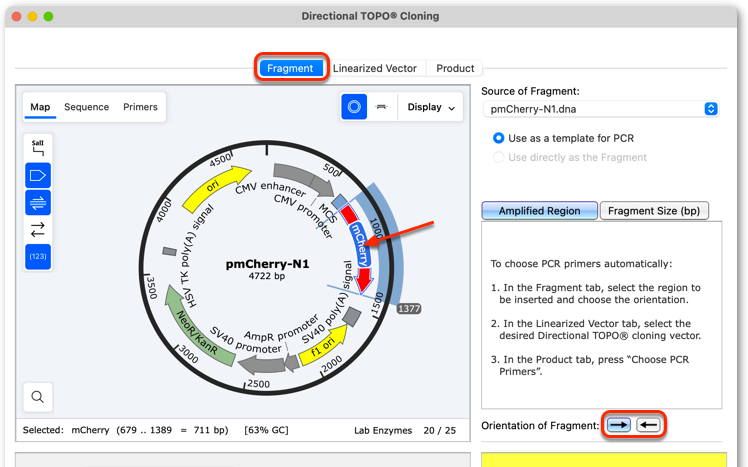Open the Source of Fragment pmCherry-N1.dna dropdown

(601, 109)
